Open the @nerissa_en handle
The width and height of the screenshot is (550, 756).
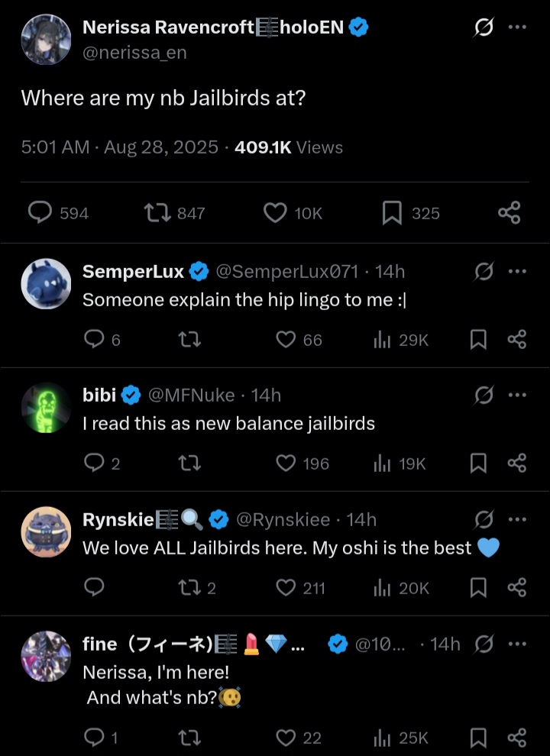pyautogui.click(x=134, y=53)
